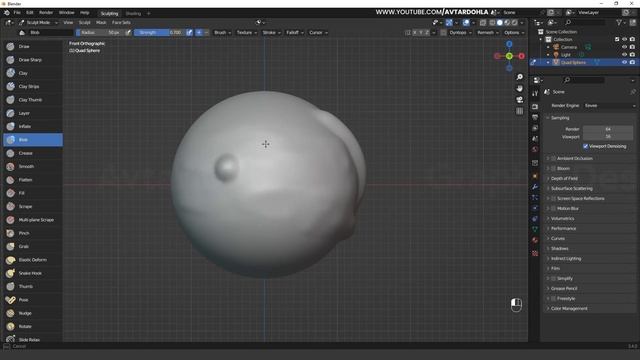640x360 pixels.
Task: Uncheck Viewport Denoising
Action: pos(586,146)
